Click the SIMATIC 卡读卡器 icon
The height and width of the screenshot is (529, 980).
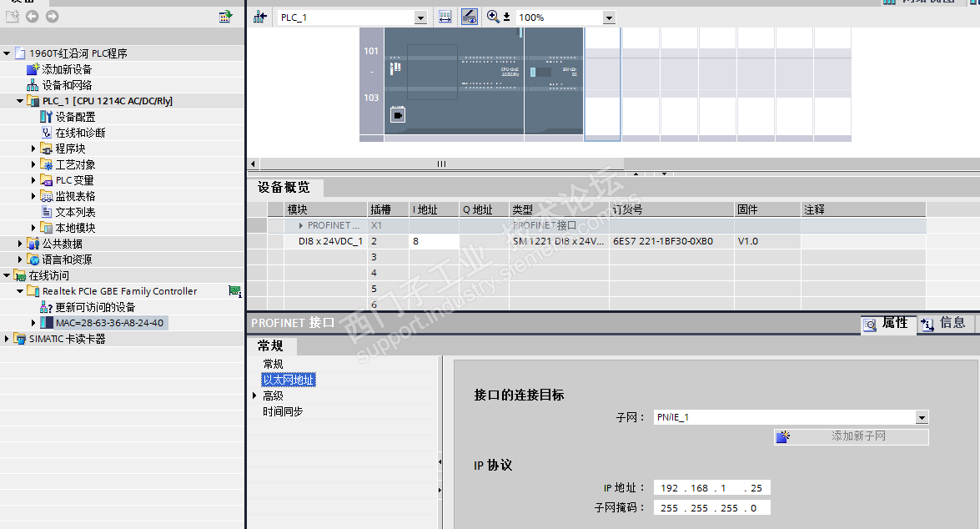pyautogui.click(x=20, y=339)
